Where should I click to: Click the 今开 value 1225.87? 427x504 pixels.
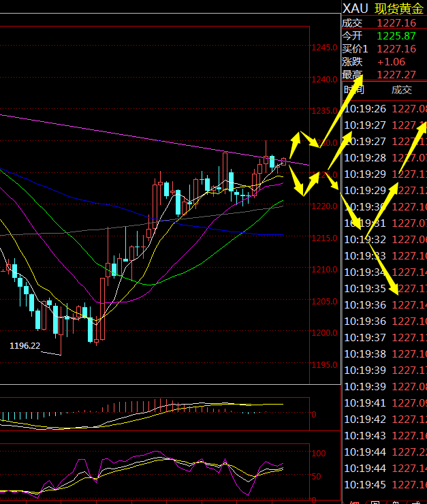coord(396,36)
